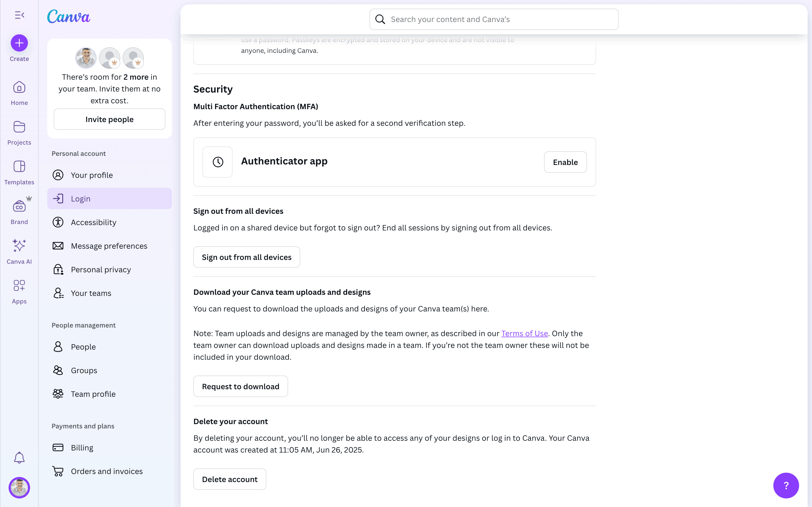Image resolution: width=812 pixels, height=507 pixels.
Task: Click Sign out from all devices button
Action: 247,257
